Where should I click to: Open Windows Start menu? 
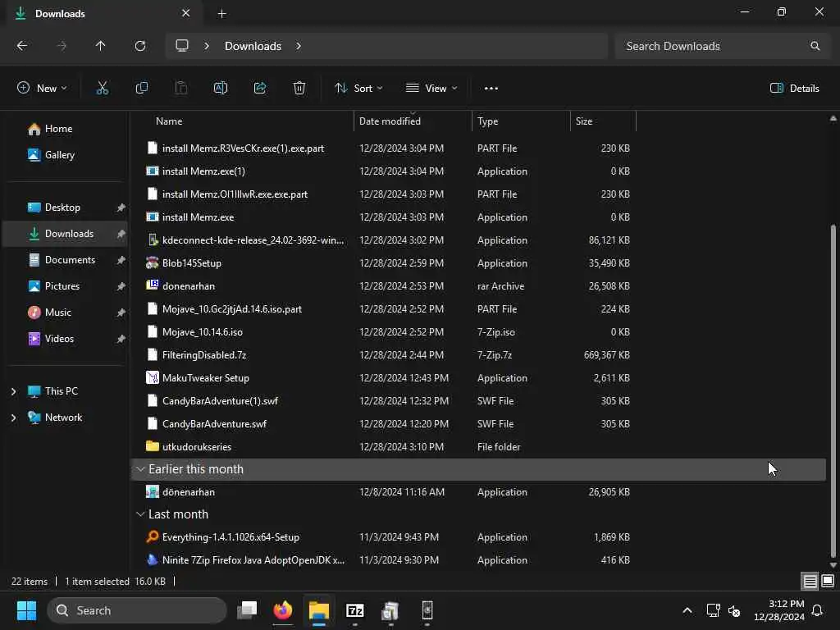coord(26,610)
